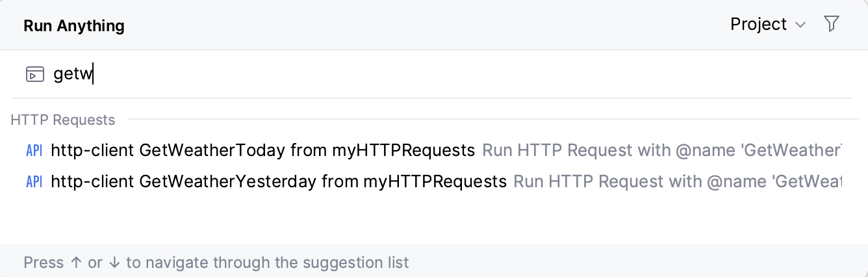This screenshot has height=277, width=868.
Task: Expand the chevron beside Project
Action: coord(800,25)
